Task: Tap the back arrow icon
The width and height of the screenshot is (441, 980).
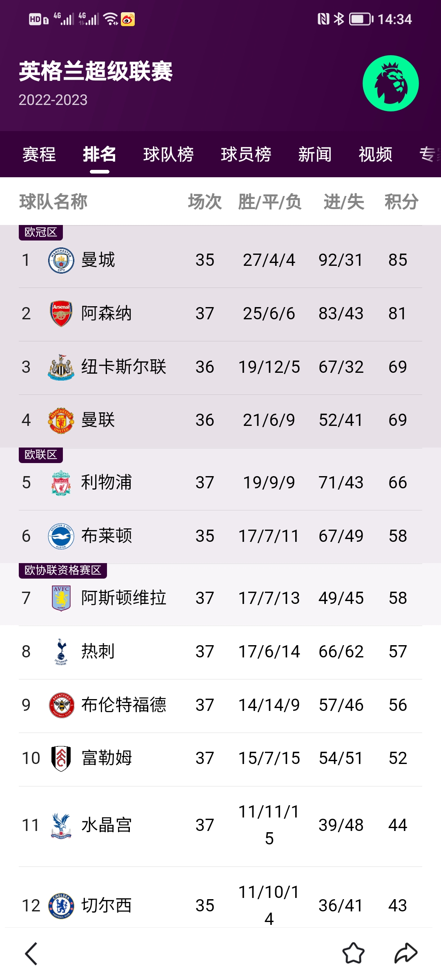Action: pyautogui.click(x=31, y=954)
